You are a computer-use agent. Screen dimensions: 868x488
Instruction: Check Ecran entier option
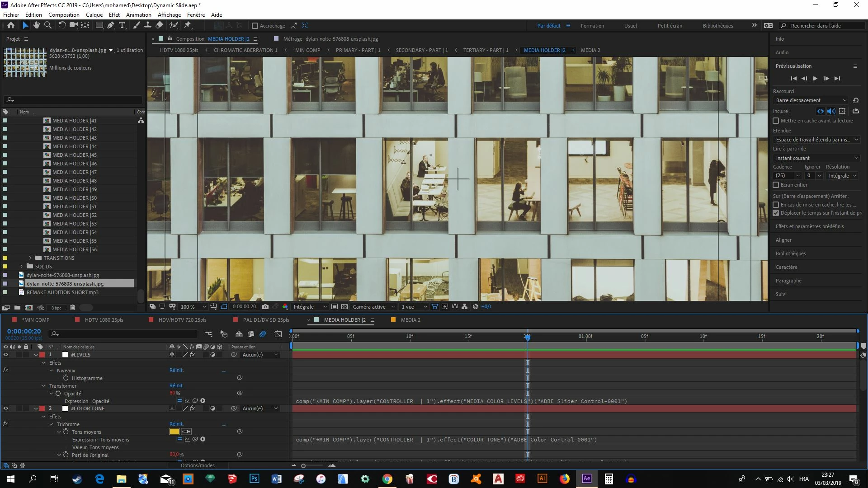(x=776, y=185)
